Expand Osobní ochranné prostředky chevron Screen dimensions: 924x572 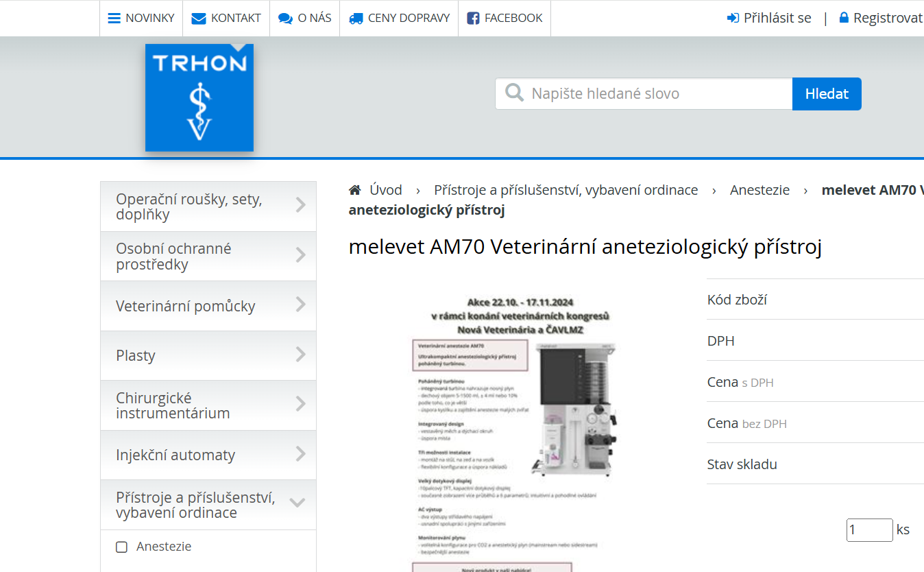300,254
